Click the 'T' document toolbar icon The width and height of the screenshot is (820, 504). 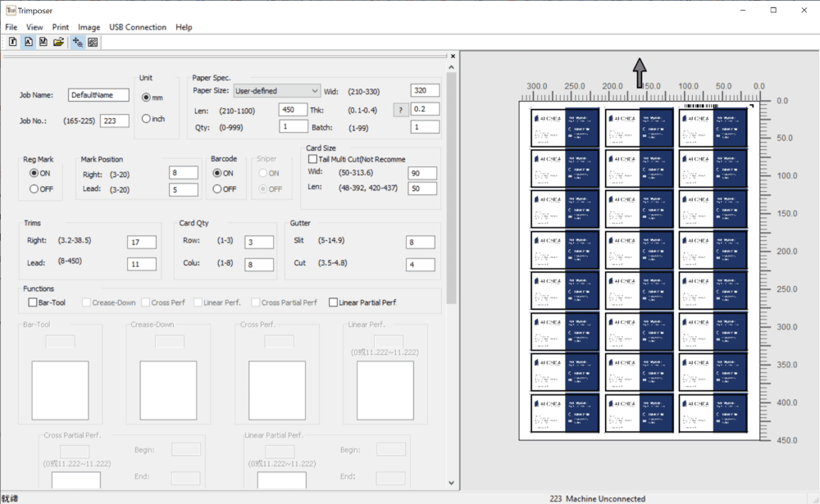point(13,42)
